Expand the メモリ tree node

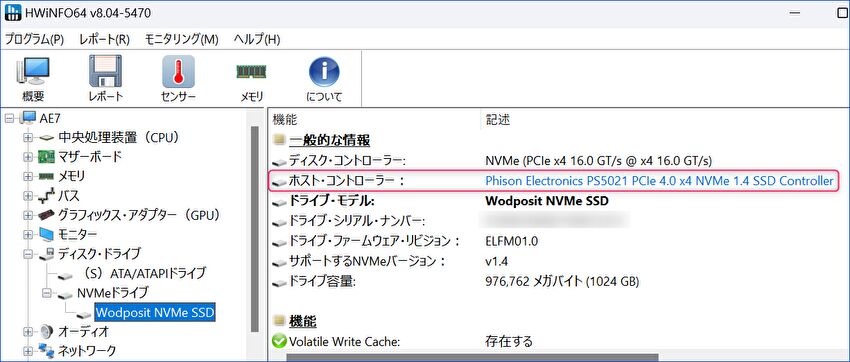(x=28, y=176)
